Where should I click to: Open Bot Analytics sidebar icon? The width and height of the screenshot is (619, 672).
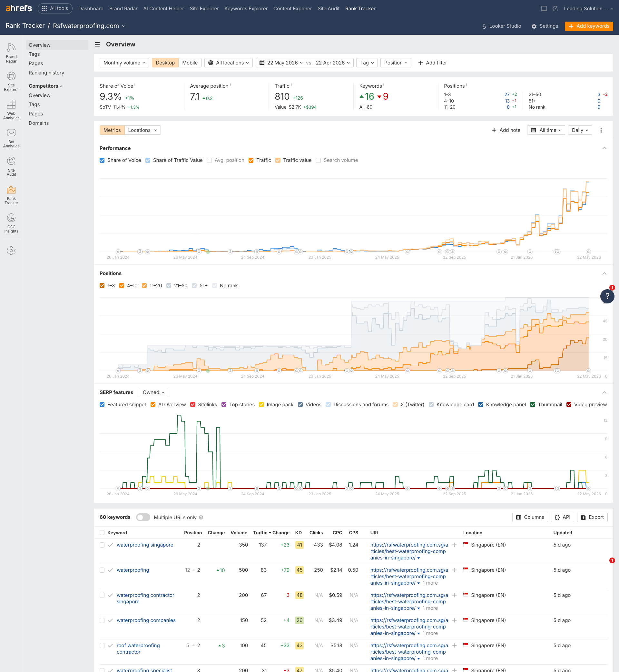tap(11, 138)
